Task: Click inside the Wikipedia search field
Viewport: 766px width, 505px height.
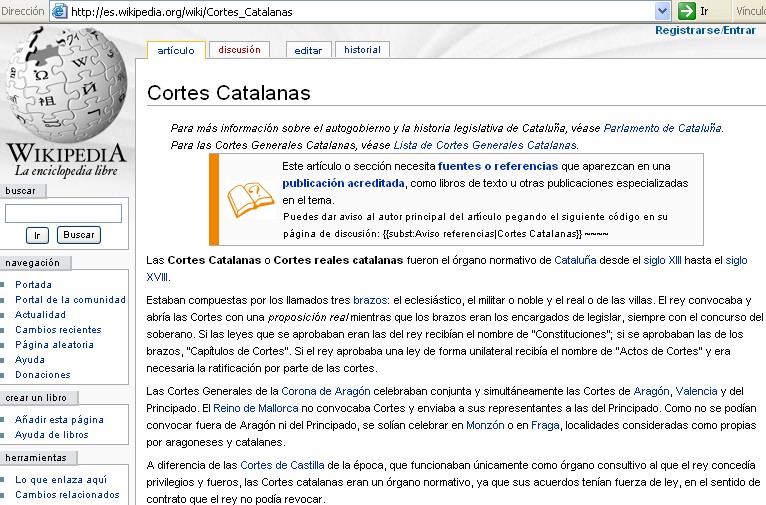Action: click(63, 213)
